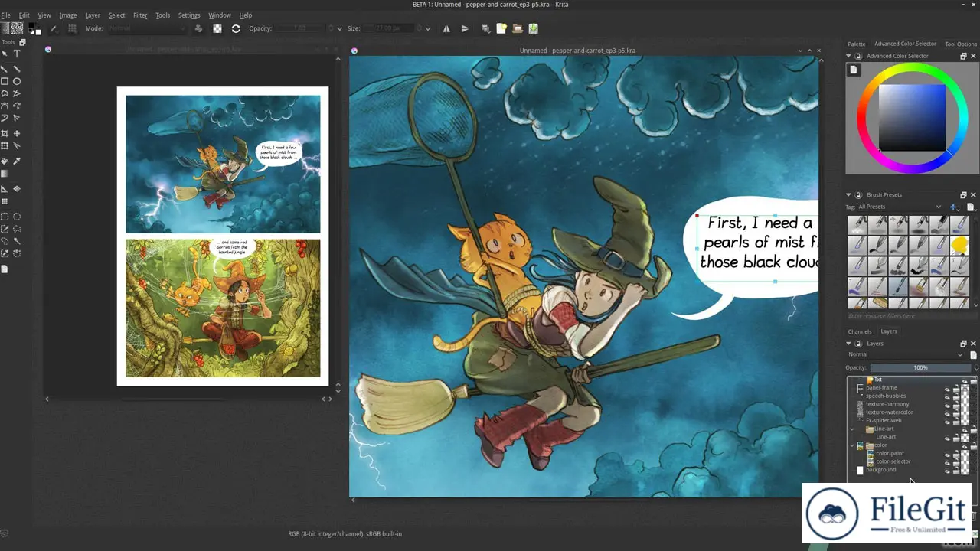Switch to the Tool Options tab
The height and width of the screenshot is (551, 980).
coord(961,44)
